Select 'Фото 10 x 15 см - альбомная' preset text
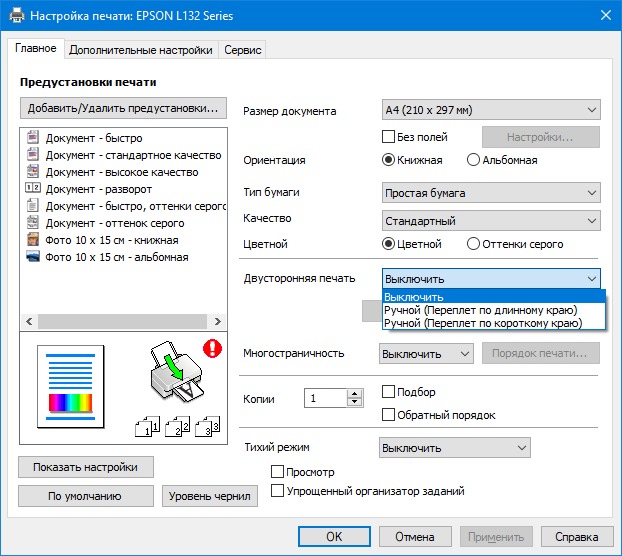The height and width of the screenshot is (556, 622). click(117, 257)
